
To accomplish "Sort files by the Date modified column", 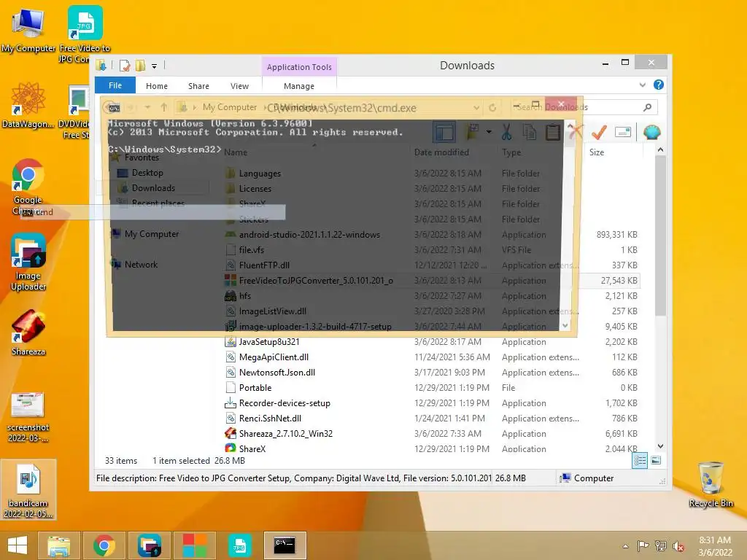I will coord(441,152).
